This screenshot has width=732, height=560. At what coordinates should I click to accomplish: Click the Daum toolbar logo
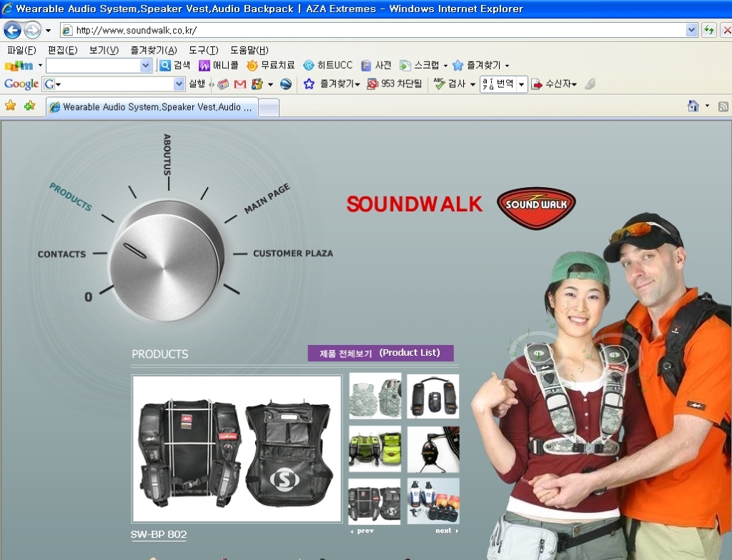pos(19,66)
